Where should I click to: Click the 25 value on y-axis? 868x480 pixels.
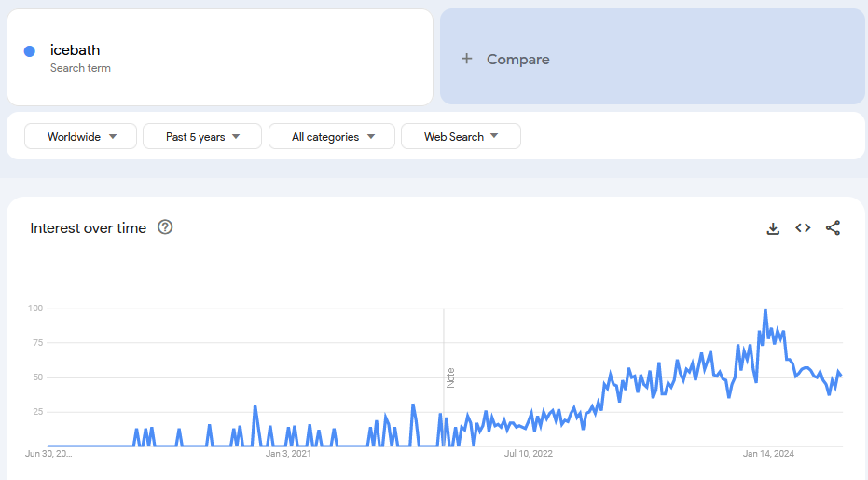(37, 411)
